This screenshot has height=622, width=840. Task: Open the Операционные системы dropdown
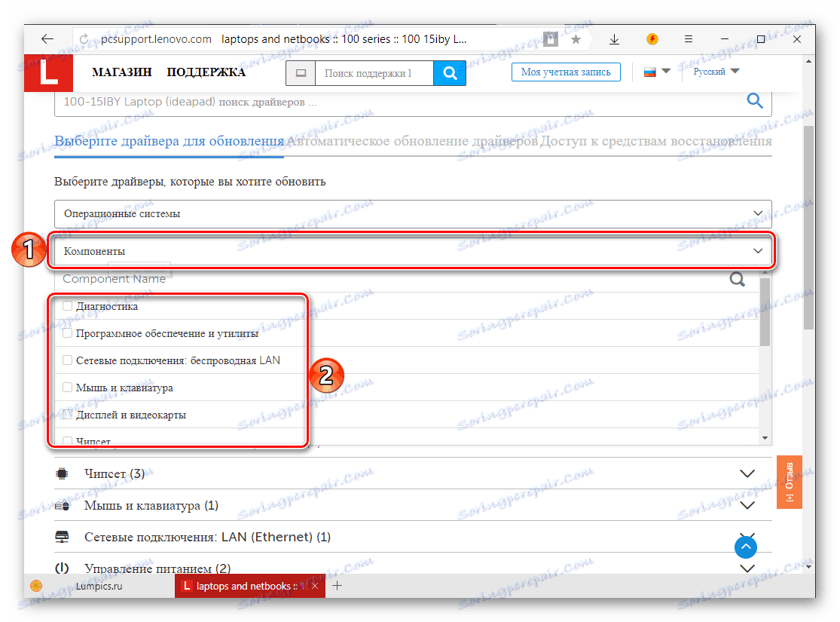pos(413,213)
